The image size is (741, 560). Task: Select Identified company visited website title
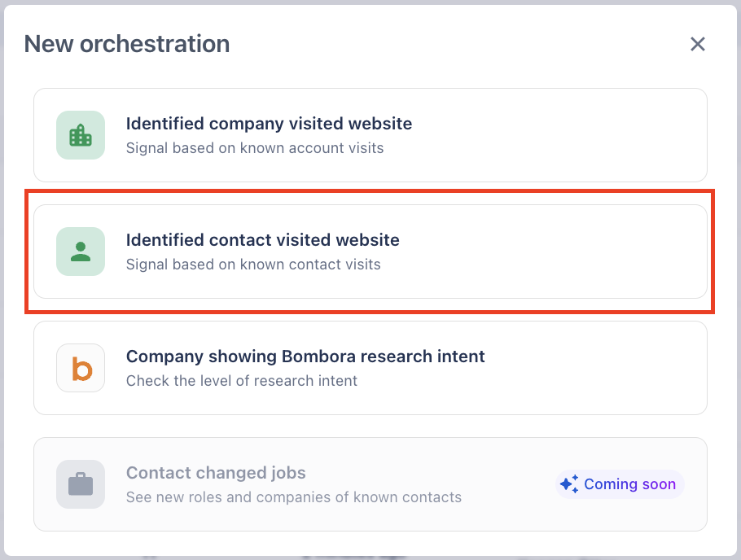pos(269,124)
